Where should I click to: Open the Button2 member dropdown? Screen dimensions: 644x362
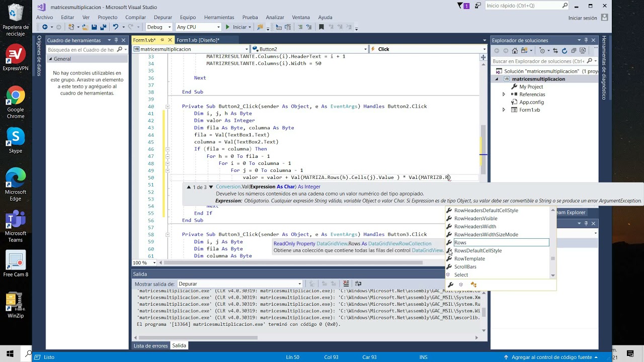[309, 49]
